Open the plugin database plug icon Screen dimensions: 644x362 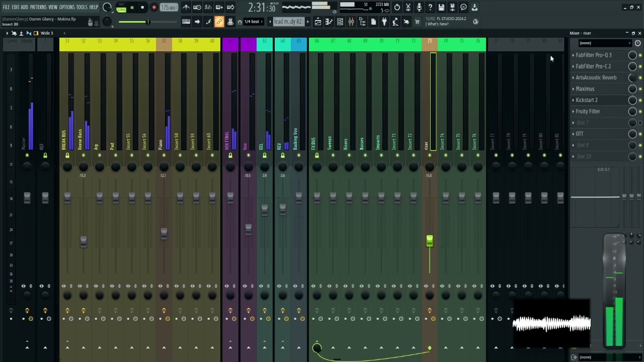click(x=384, y=22)
